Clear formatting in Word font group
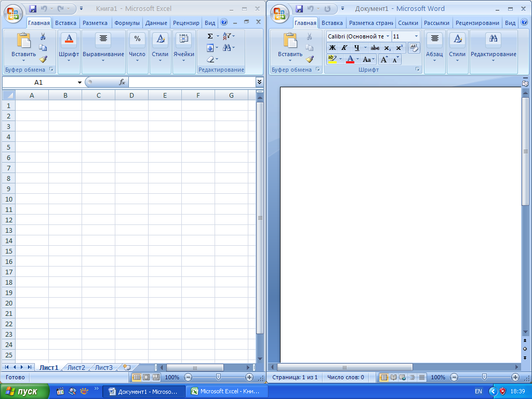532x399 pixels. [x=414, y=48]
